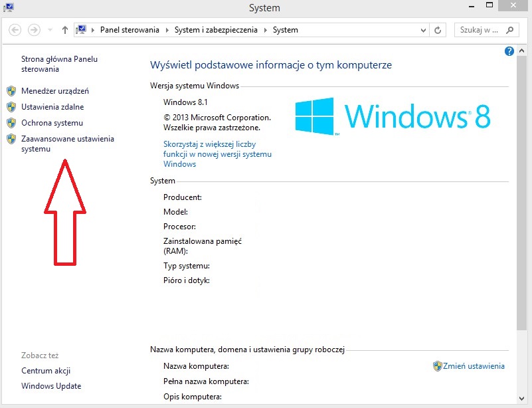Click Zmień ustawienia link
The height and width of the screenshot is (408, 532).
[x=474, y=366]
